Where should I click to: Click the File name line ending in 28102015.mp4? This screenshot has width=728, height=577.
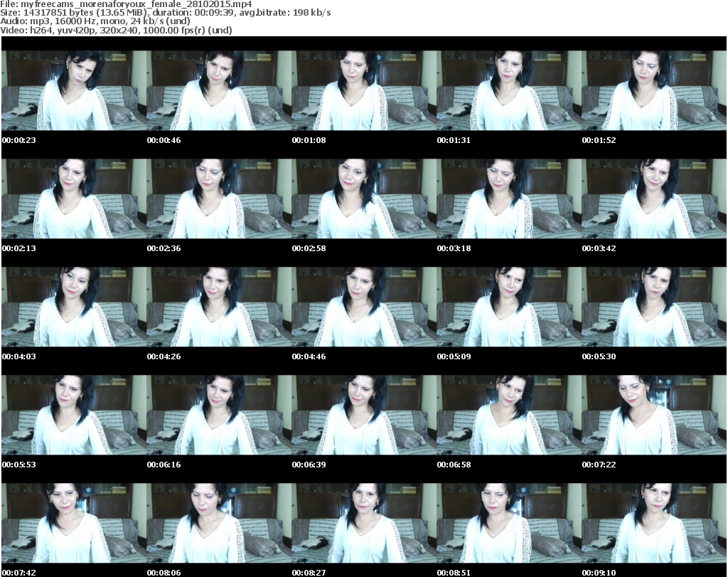[127, 4]
